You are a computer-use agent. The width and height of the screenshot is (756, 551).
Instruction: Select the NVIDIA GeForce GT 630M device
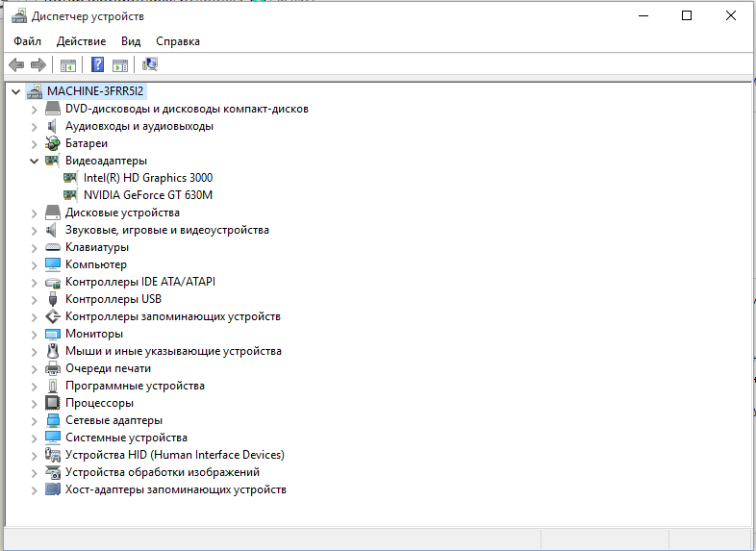point(147,195)
